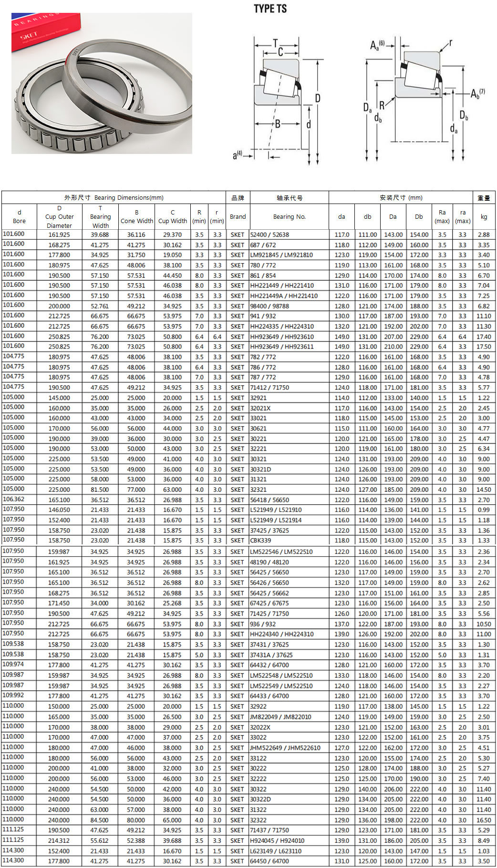The height and width of the screenshot is (868, 497).
Task: Click bearing number CBK339
Action: tap(260, 541)
